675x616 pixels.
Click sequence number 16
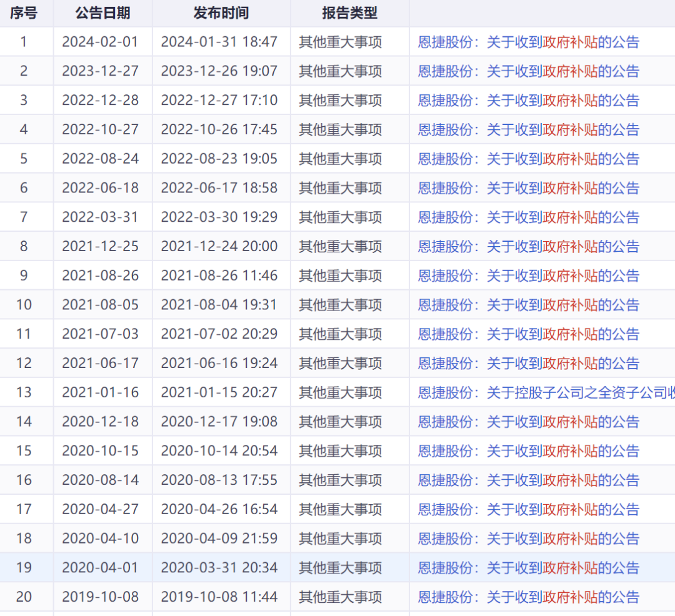(x=24, y=480)
